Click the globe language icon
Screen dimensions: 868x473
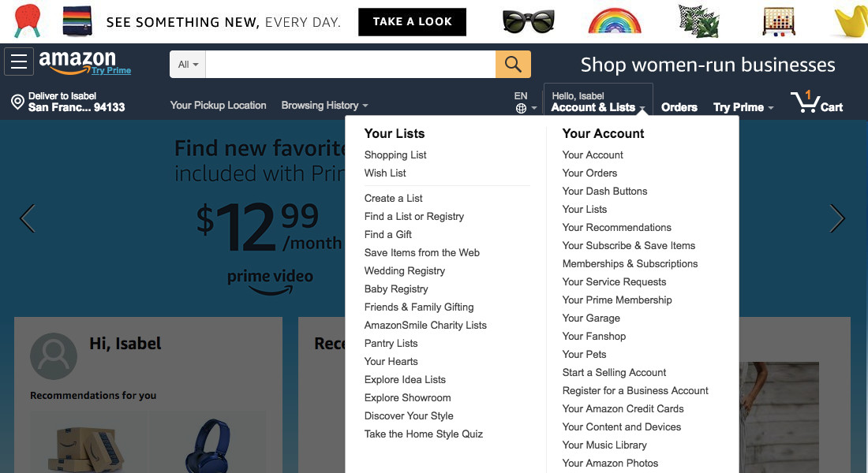pos(521,109)
